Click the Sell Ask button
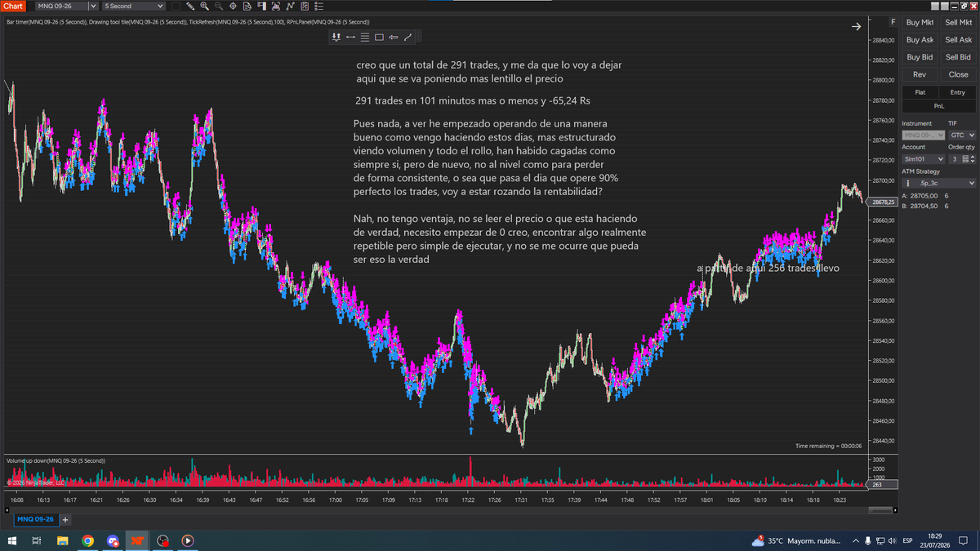The width and height of the screenshot is (980, 551). [x=958, y=40]
